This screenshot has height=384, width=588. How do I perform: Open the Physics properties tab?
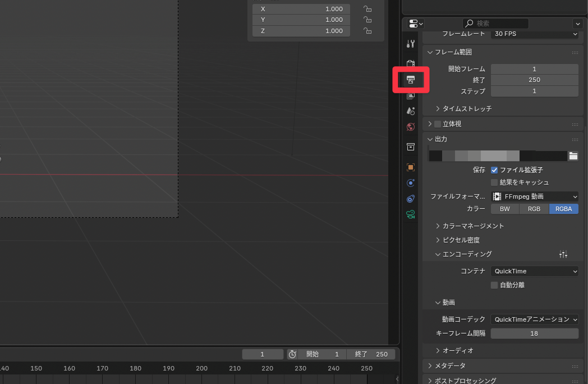pyautogui.click(x=411, y=183)
